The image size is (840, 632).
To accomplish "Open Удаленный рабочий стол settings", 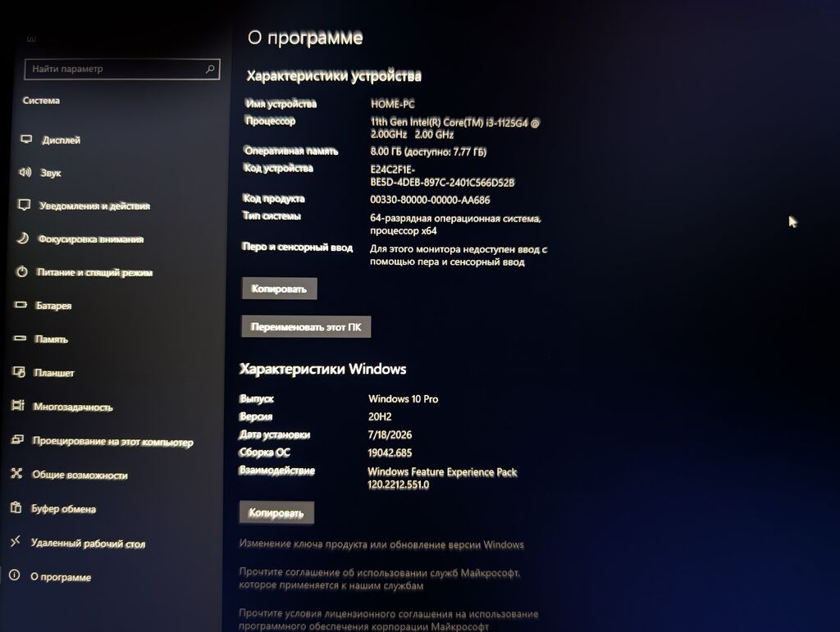I will (x=88, y=543).
